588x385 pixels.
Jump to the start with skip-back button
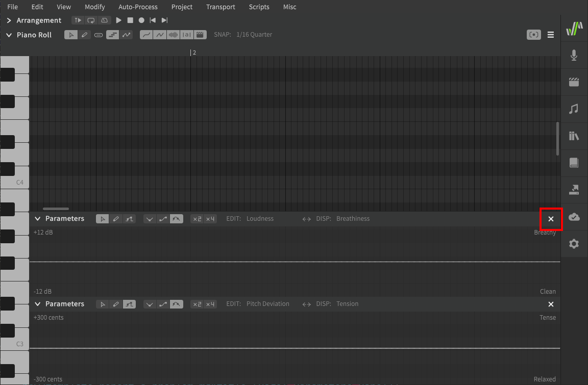(153, 20)
